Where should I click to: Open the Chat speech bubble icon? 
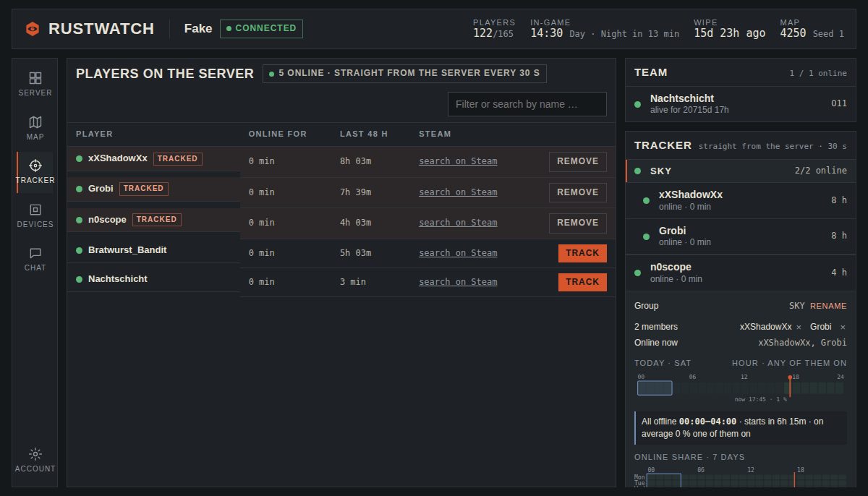click(35, 253)
